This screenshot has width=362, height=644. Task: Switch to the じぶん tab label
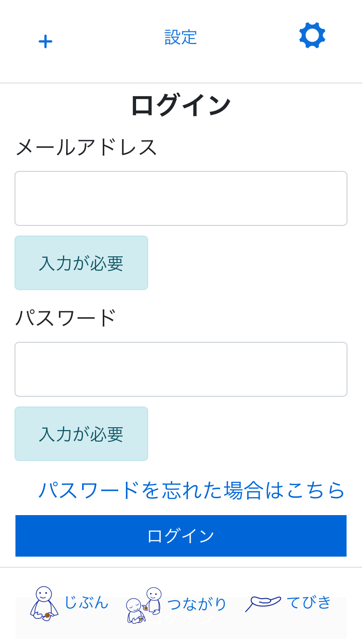(86, 602)
